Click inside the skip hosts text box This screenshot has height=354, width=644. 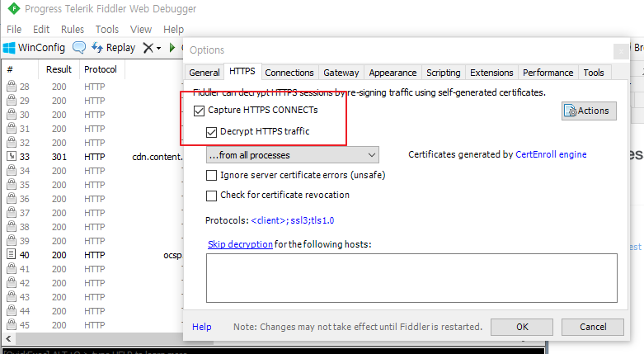point(411,278)
